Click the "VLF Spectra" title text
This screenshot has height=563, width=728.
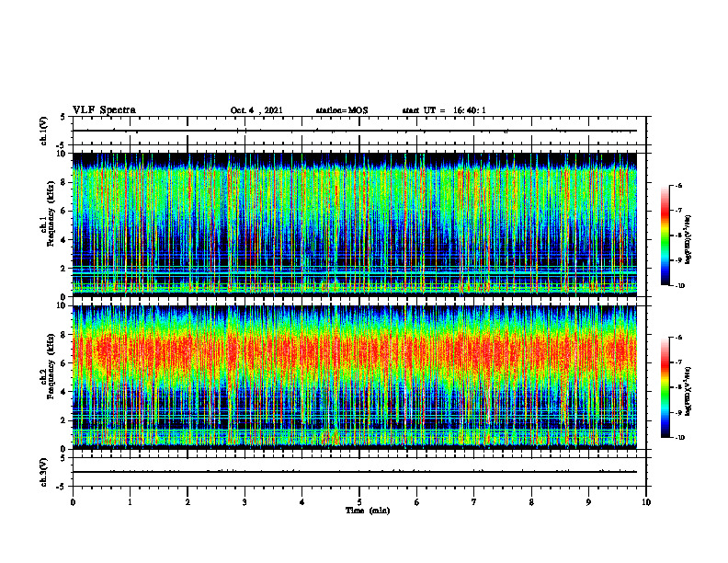[104, 110]
